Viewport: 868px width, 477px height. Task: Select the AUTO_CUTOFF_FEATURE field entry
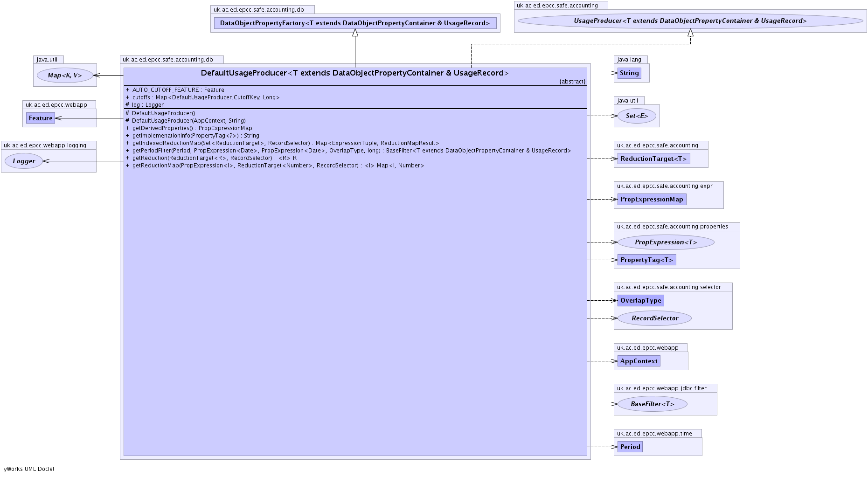[178, 90]
